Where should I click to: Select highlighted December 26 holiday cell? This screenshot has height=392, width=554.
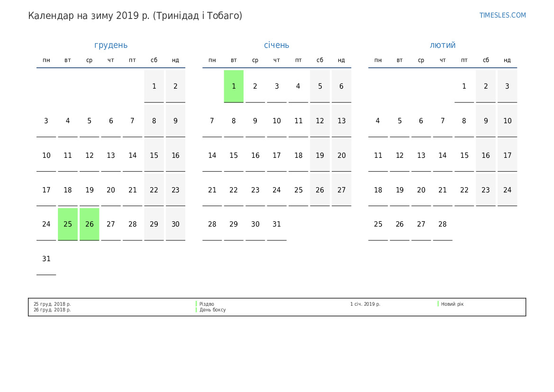pos(89,224)
